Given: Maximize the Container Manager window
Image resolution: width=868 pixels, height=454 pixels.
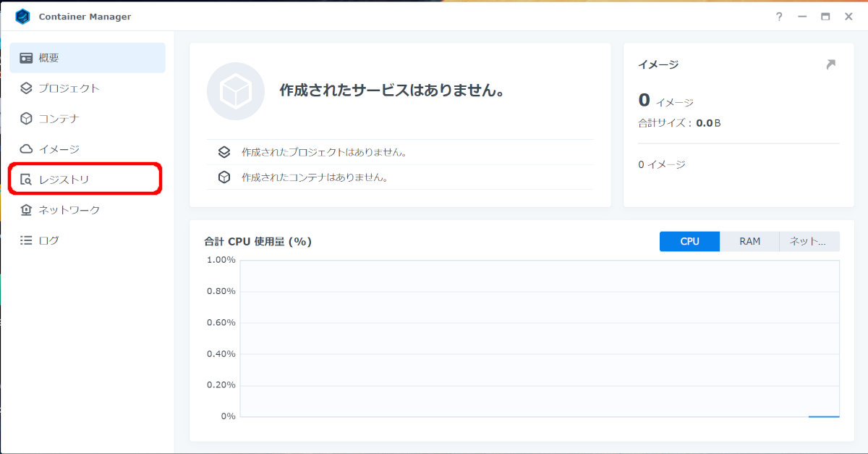Looking at the screenshot, I should (x=825, y=17).
